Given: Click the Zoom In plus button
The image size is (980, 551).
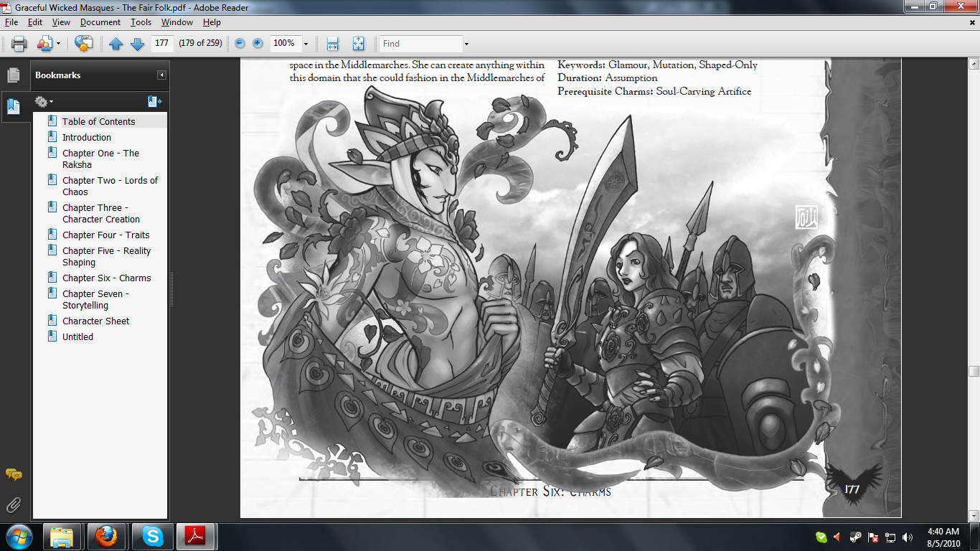Looking at the screenshot, I should tap(258, 44).
